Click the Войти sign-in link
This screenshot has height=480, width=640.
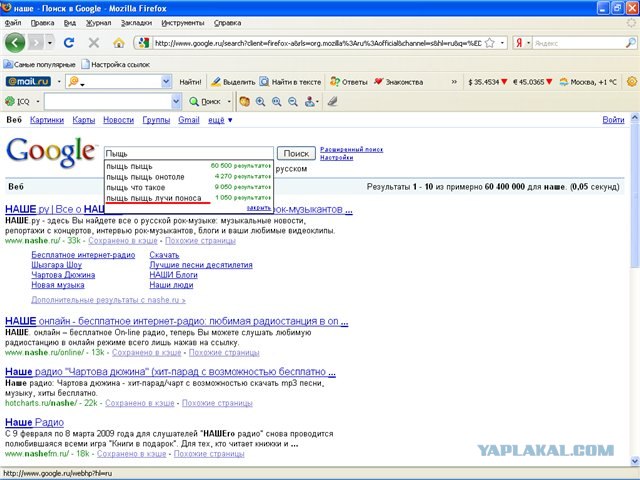[x=613, y=120]
